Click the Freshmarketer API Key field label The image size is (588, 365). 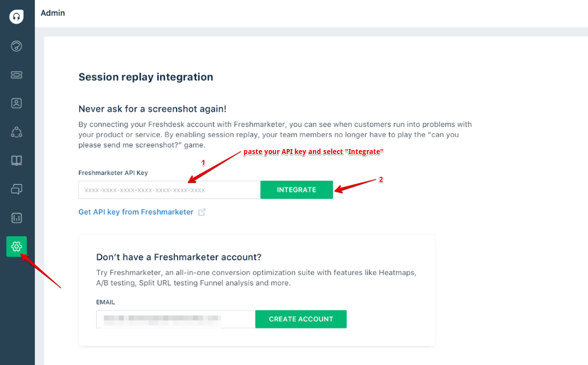point(113,173)
